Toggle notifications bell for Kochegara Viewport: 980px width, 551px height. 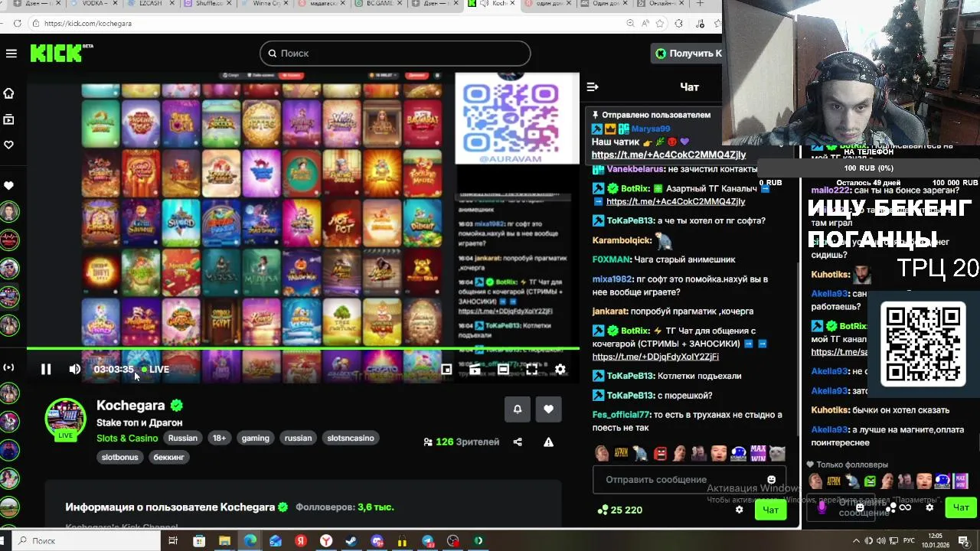(518, 409)
